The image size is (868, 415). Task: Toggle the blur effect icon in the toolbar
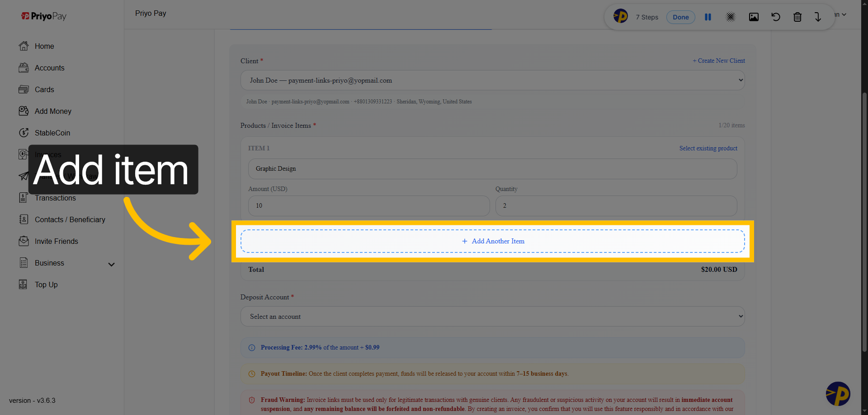pyautogui.click(x=731, y=17)
